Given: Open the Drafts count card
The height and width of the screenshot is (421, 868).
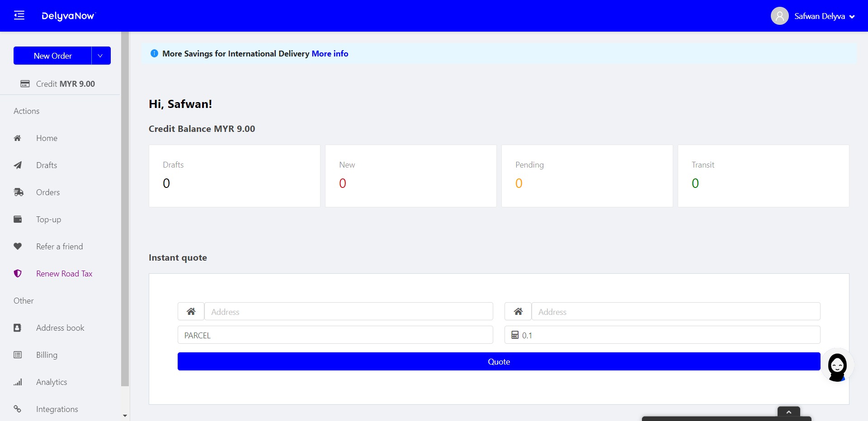Looking at the screenshot, I should pyautogui.click(x=235, y=176).
